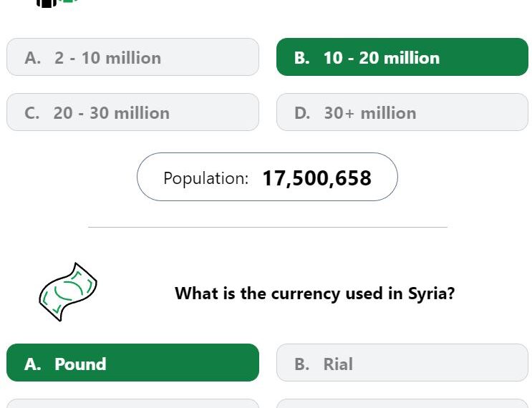Pick the "30+ million" answer

(402, 112)
